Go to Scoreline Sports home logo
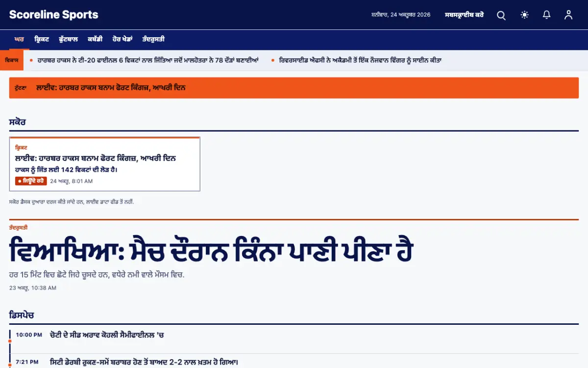Image resolution: width=588 pixels, height=368 pixels. point(53,15)
